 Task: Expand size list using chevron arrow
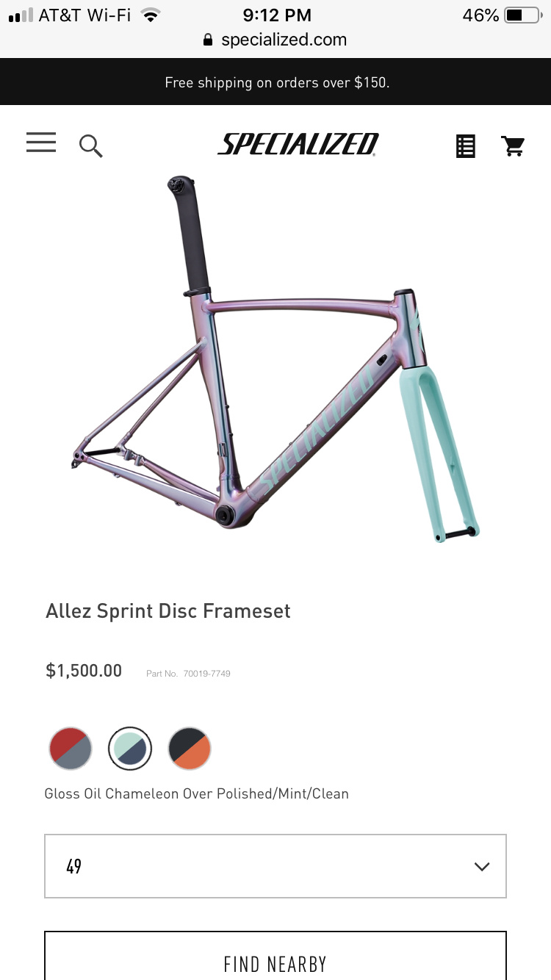pos(482,867)
